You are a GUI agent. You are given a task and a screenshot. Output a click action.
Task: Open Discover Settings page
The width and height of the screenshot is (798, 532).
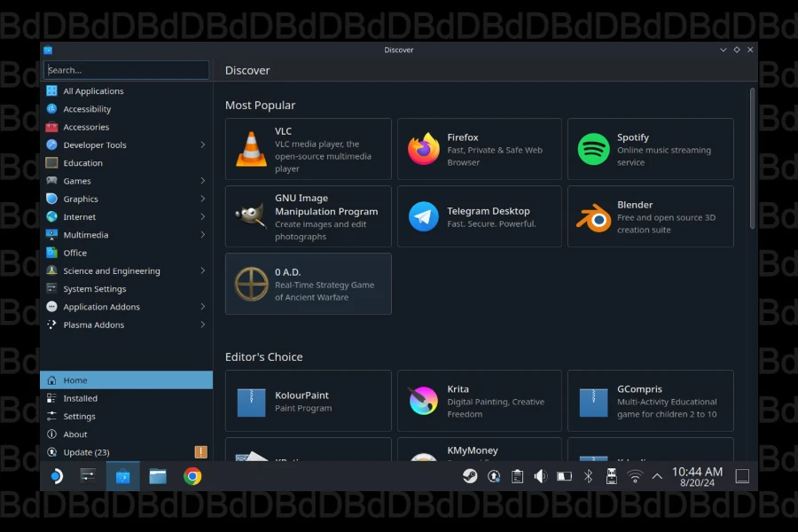126,416
